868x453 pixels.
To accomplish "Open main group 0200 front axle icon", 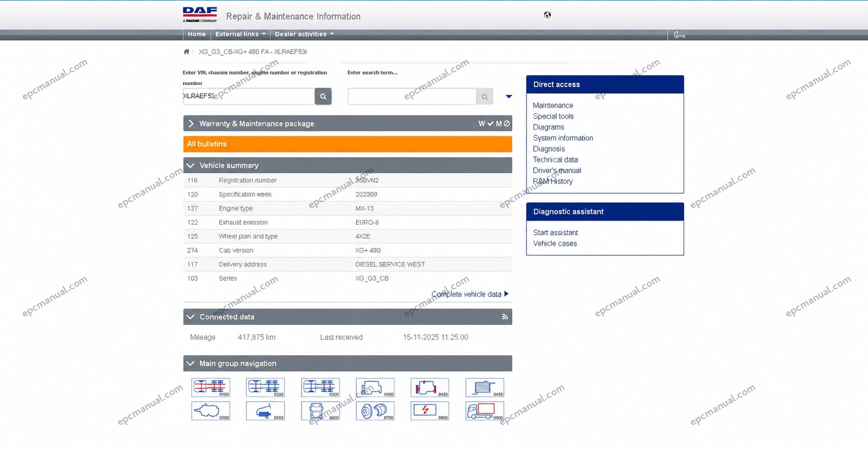I will click(266, 387).
